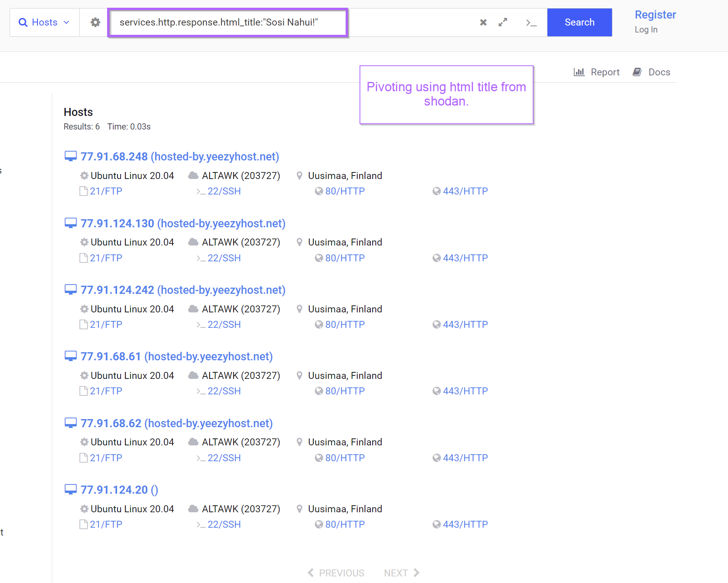This screenshot has height=583, width=728.
Task: Click the Log In link
Action: [x=646, y=30]
